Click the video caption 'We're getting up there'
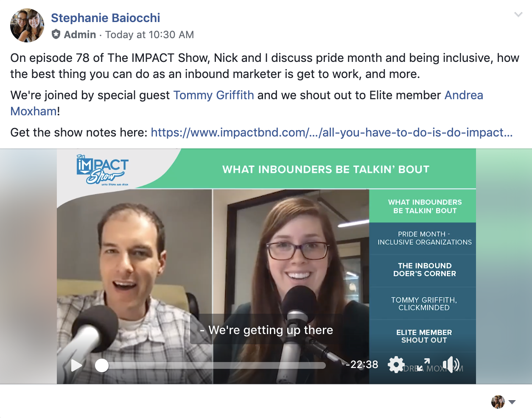The image size is (532, 418). point(267,330)
